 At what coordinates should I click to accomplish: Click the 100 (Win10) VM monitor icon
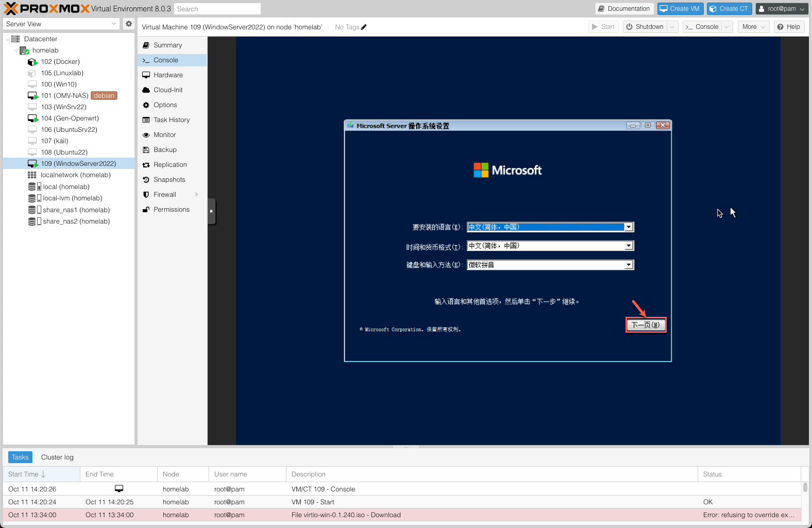click(32, 84)
